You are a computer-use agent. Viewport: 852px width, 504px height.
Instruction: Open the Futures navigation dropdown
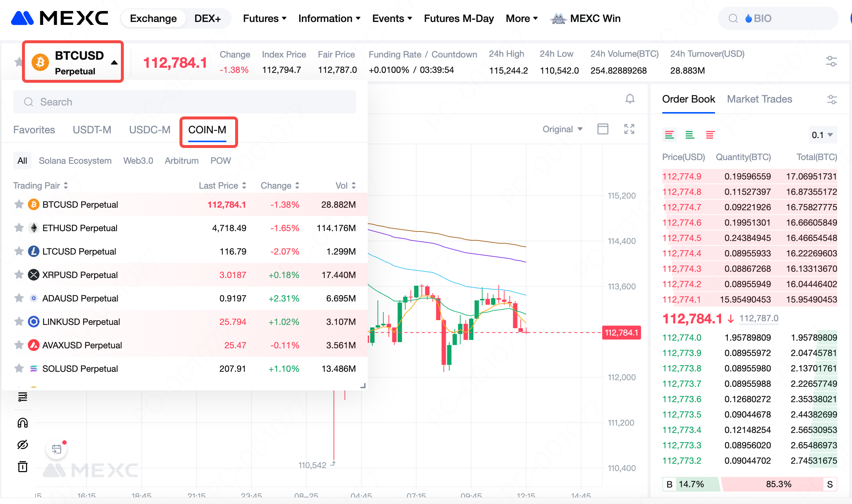click(x=264, y=18)
